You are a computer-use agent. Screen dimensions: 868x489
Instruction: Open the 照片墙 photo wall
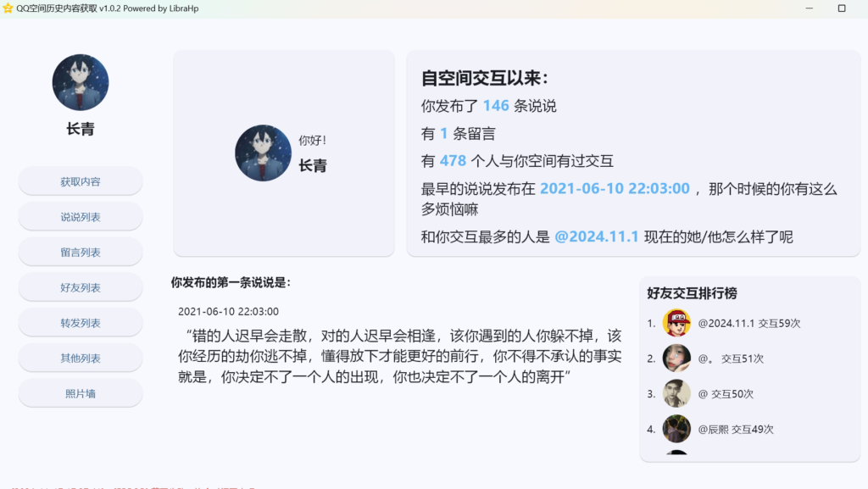pyautogui.click(x=81, y=393)
